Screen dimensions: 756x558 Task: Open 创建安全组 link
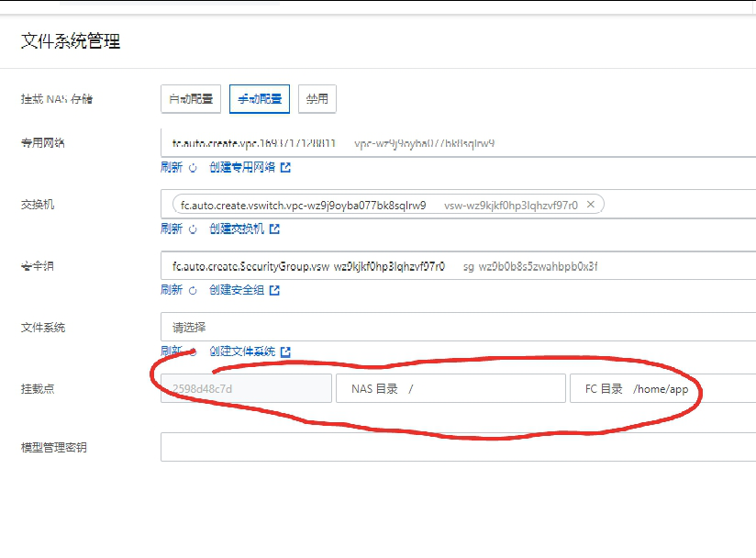tap(237, 290)
